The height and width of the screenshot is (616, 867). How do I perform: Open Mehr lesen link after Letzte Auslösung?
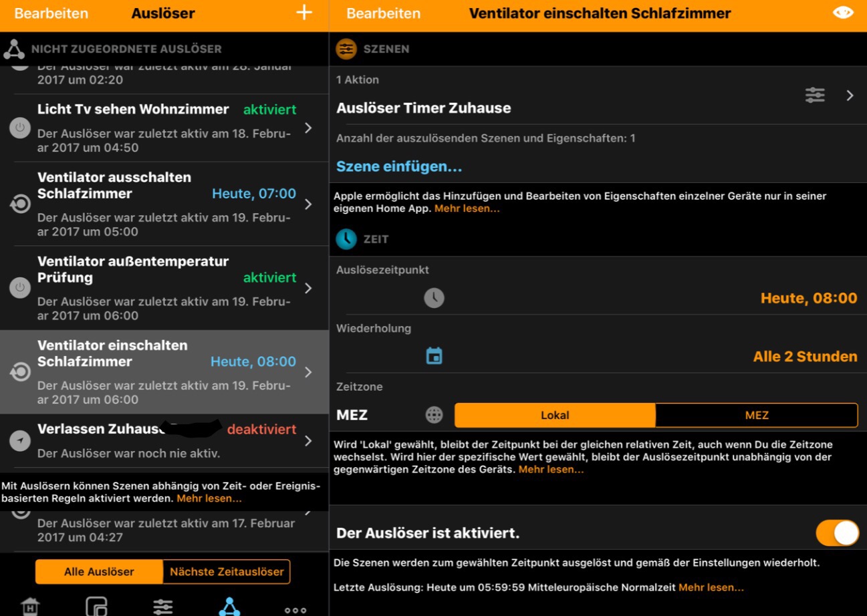tap(711, 587)
